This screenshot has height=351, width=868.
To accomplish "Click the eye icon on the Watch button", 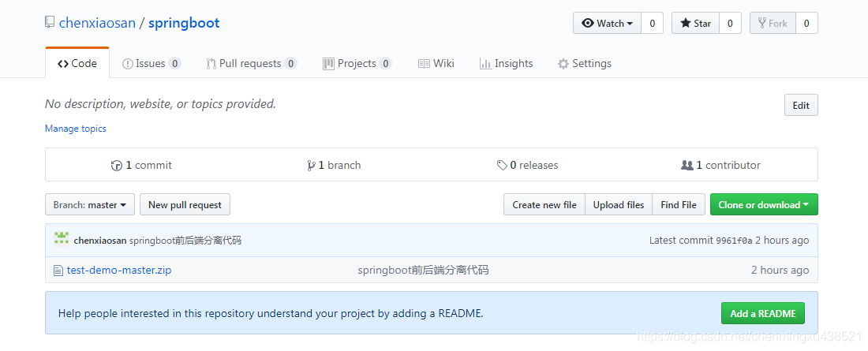I will pos(588,23).
